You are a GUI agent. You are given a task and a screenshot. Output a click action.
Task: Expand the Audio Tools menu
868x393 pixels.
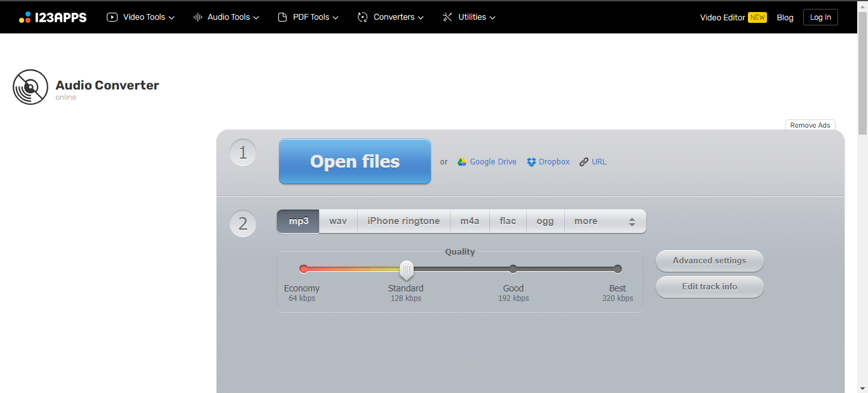click(226, 17)
